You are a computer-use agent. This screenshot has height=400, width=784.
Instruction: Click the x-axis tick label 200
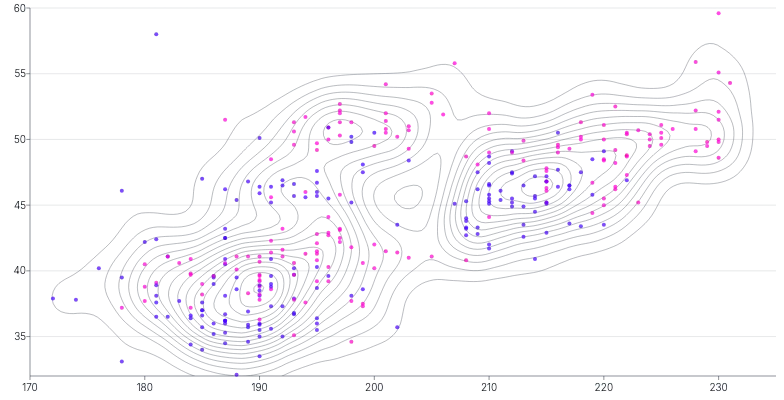[x=374, y=387]
